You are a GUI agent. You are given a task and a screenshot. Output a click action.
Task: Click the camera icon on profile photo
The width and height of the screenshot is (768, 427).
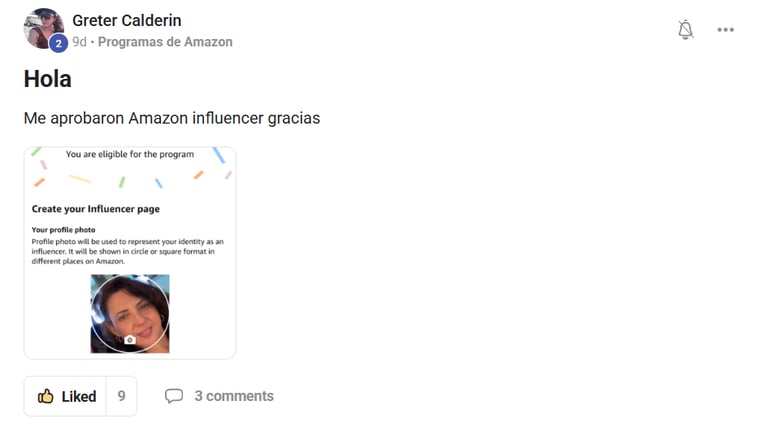click(130, 339)
